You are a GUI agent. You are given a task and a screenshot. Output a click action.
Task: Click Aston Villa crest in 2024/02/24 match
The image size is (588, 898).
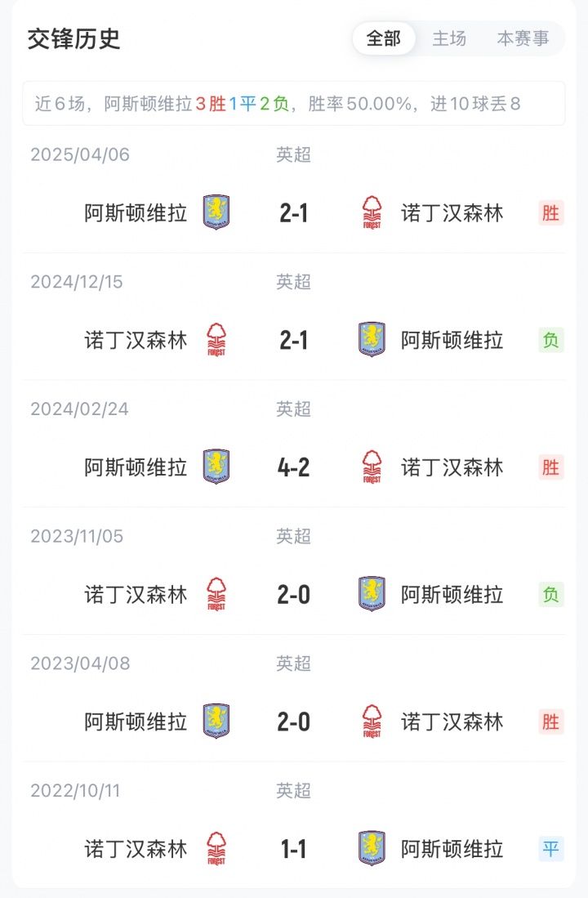[216, 467]
